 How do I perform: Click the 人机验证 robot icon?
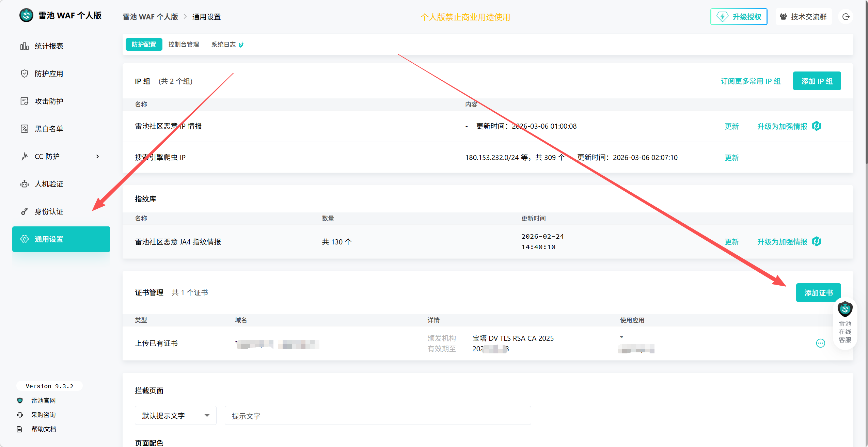coord(24,184)
